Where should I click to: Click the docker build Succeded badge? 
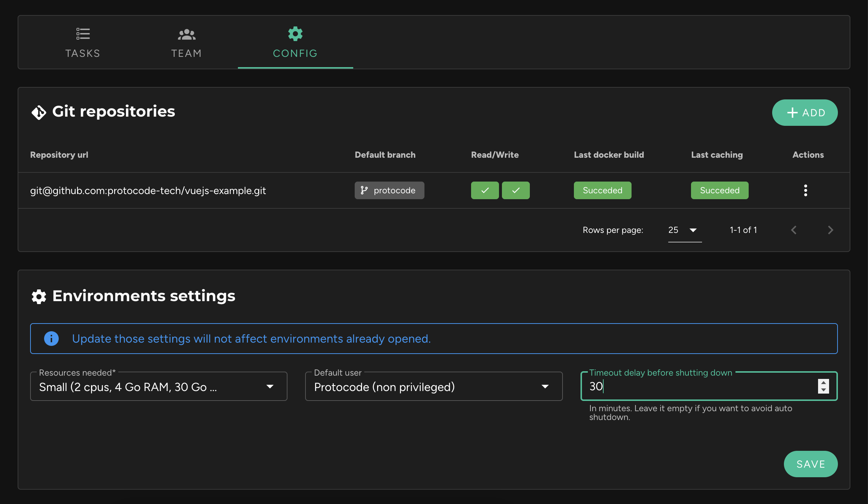click(x=603, y=190)
